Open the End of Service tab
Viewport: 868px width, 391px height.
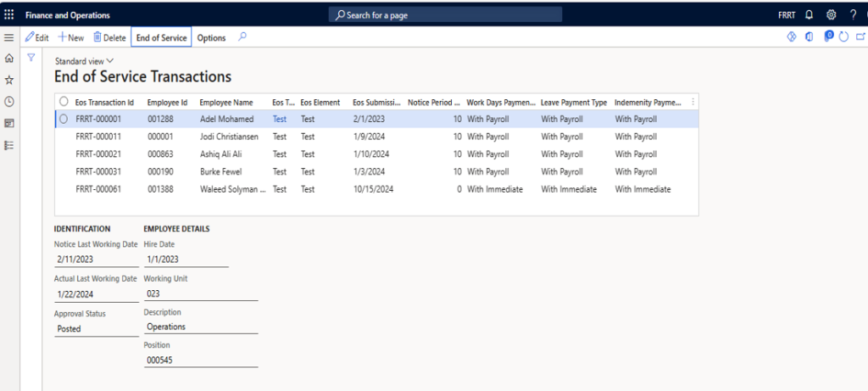pyautogui.click(x=161, y=37)
